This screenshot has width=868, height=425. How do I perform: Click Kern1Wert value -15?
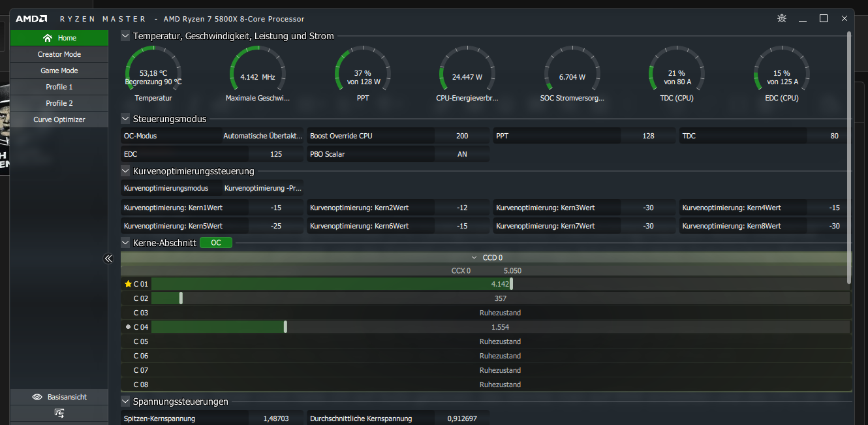(x=276, y=208)
